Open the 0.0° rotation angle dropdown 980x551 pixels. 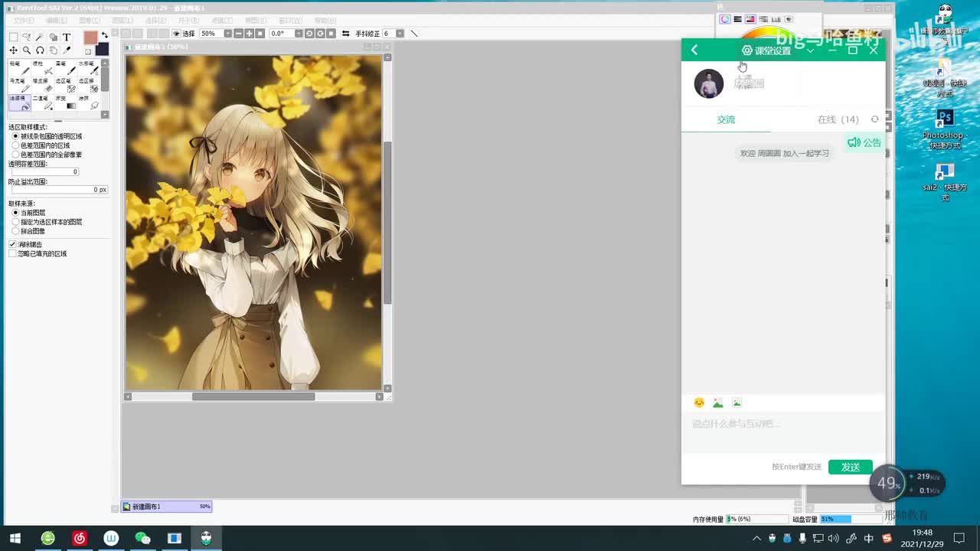(299, 34)
